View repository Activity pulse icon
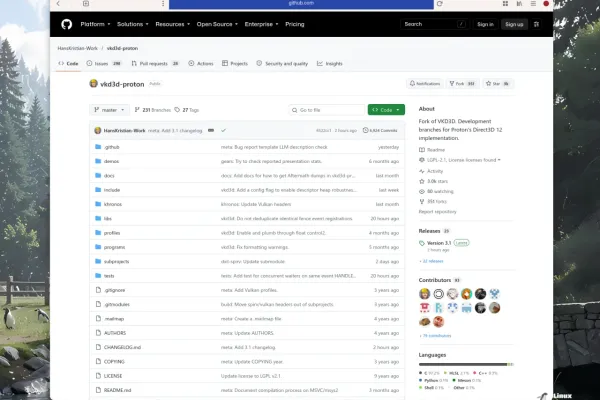This screenshot has width=600, height=400. pyautogui.click(x=422, y=171)
